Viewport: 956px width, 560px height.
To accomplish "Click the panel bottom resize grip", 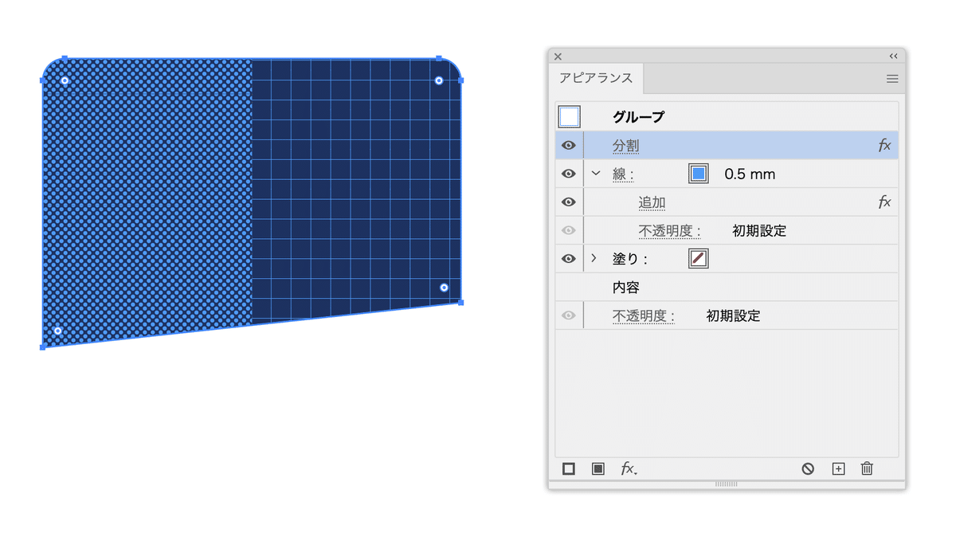I will (727, 484).
